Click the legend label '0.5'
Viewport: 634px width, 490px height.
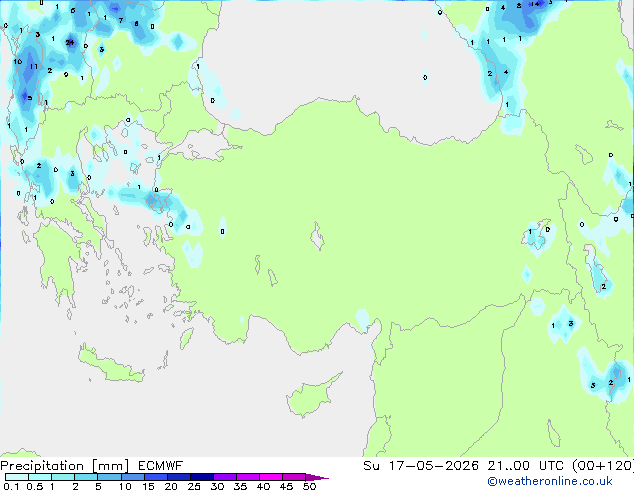35,486
